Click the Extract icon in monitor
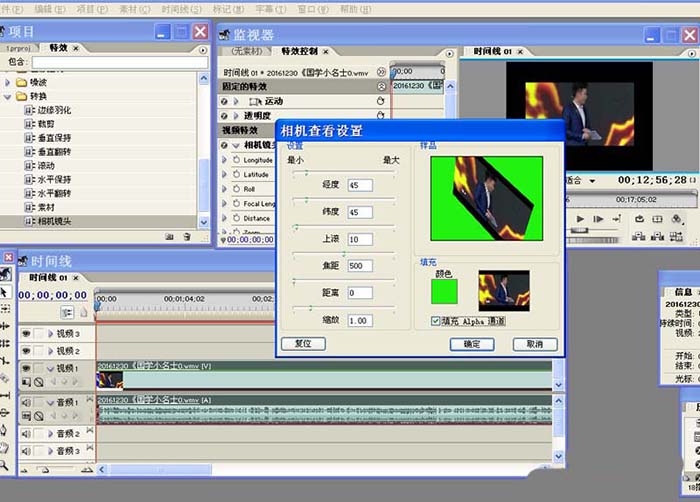The image size is (700, 502). 658,236
